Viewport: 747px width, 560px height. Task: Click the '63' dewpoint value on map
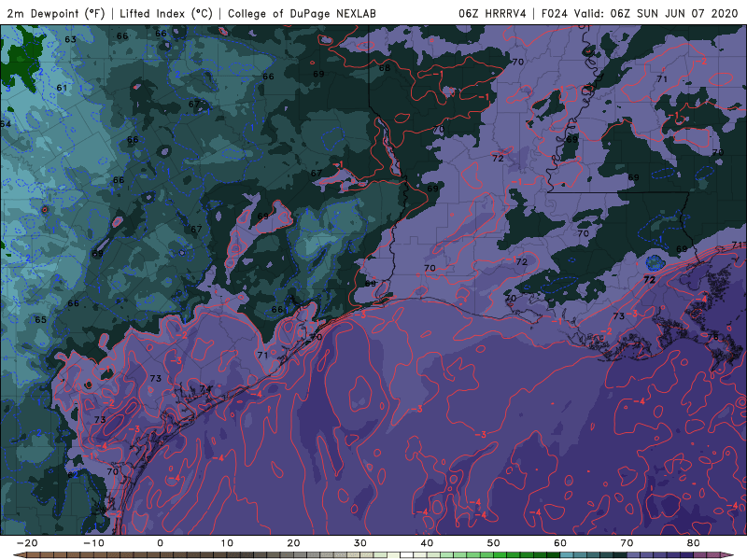point(71,39)
